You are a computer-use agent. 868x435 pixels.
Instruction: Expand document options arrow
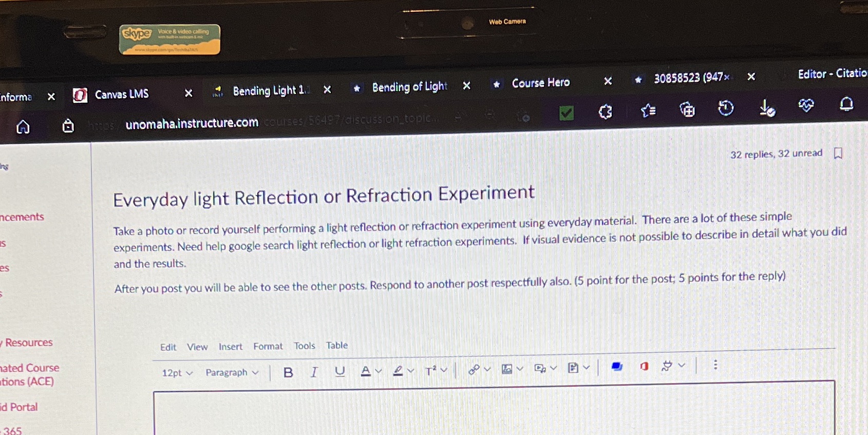tap(586, 367)
